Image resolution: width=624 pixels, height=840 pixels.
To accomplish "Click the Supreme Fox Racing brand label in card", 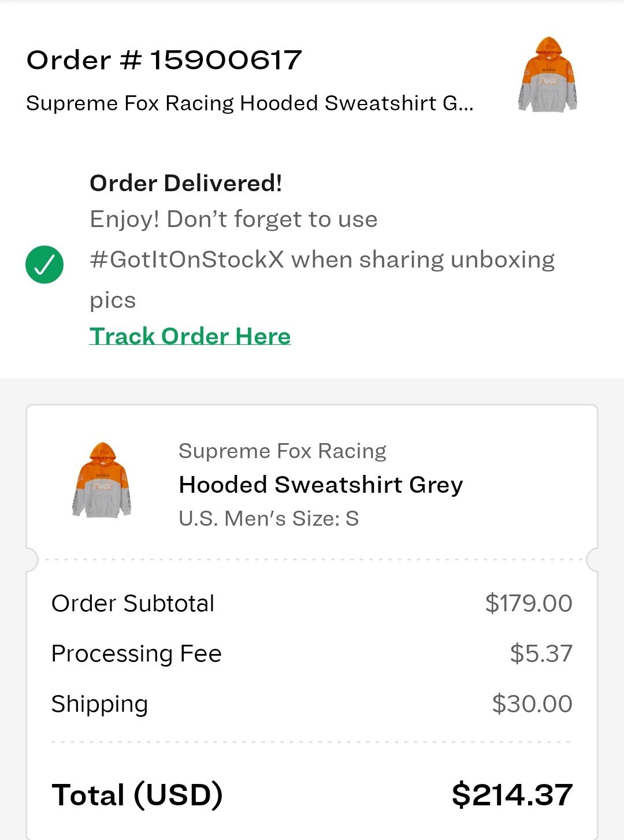I will coord(282,451).
